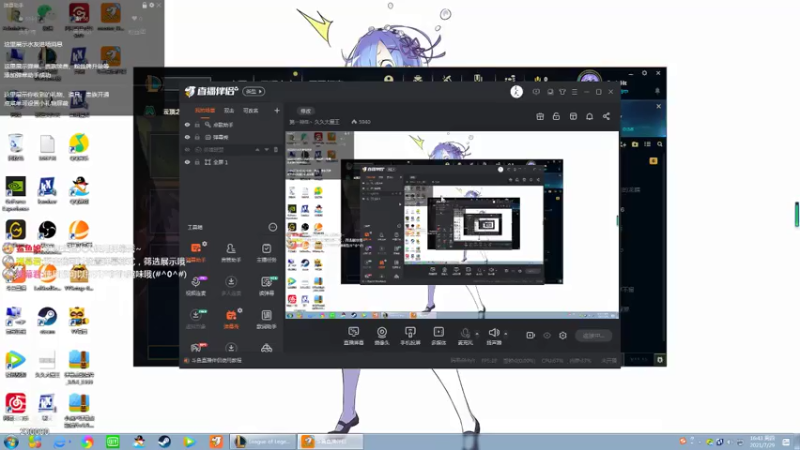Select the 全屏 1 layer row
This screenshot has height=450, width=800.
[x=231, y=162]
